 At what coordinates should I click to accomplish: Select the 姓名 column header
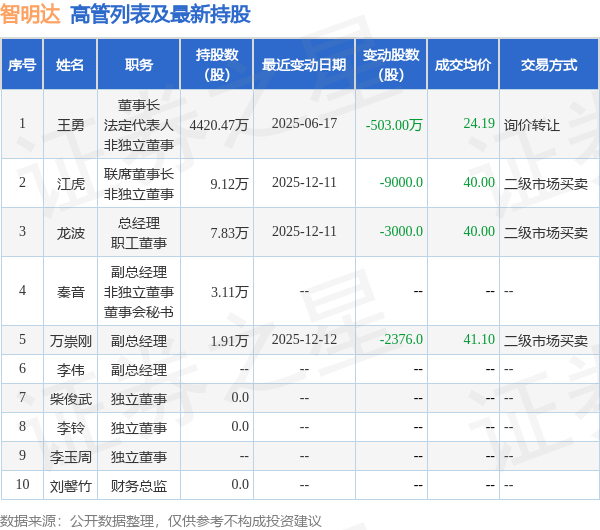coord(70,65)
